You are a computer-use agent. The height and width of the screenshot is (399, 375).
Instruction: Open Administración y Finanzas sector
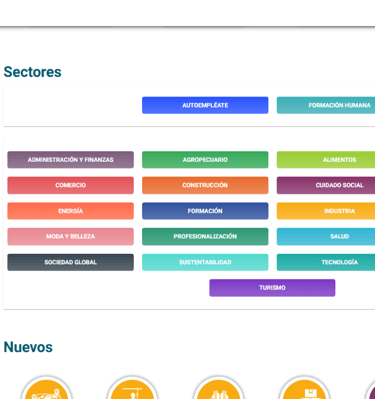click(71, 160)
